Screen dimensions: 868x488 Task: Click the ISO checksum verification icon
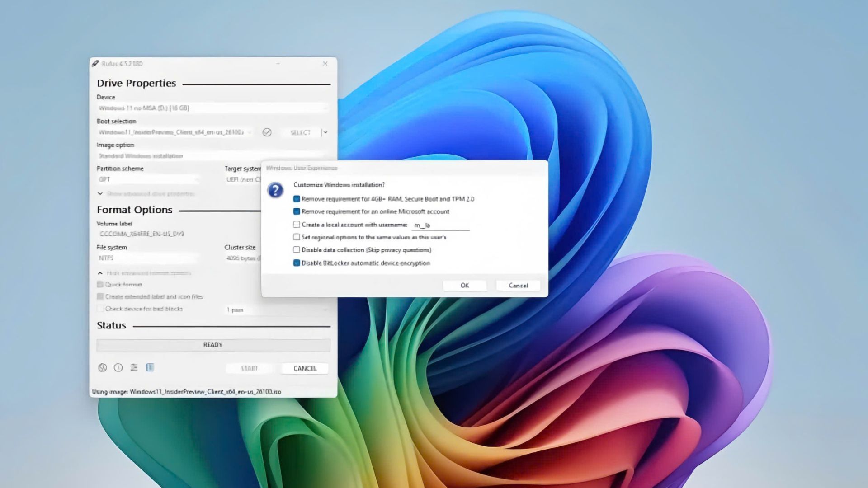pyautogui.click(x=267, y=132)
